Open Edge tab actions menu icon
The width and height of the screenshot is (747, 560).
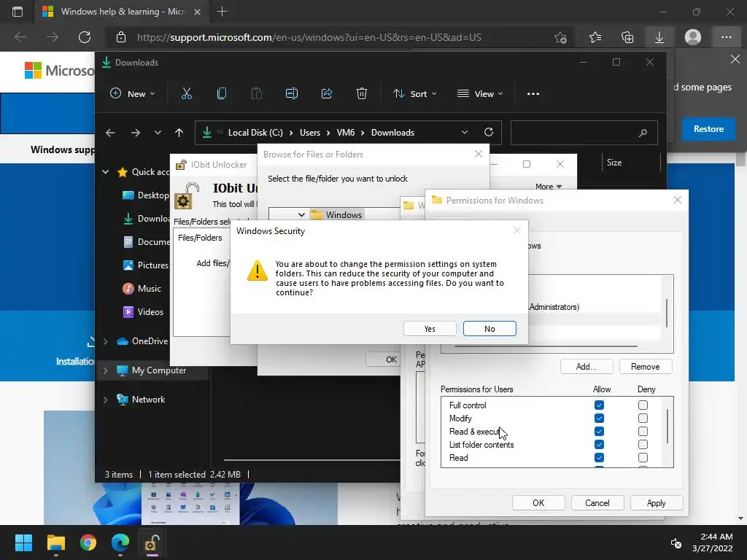(x=18, y=12)
